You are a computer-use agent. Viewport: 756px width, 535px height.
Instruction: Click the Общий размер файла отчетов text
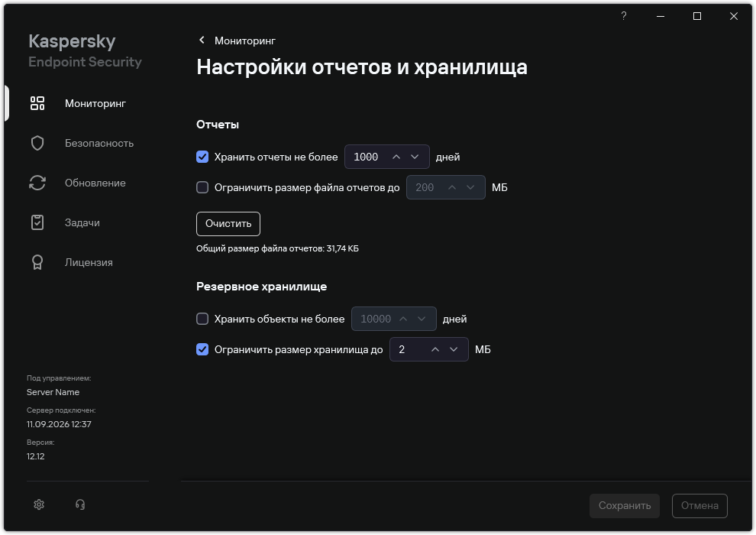pyautogui.click(x=277, y=248)
